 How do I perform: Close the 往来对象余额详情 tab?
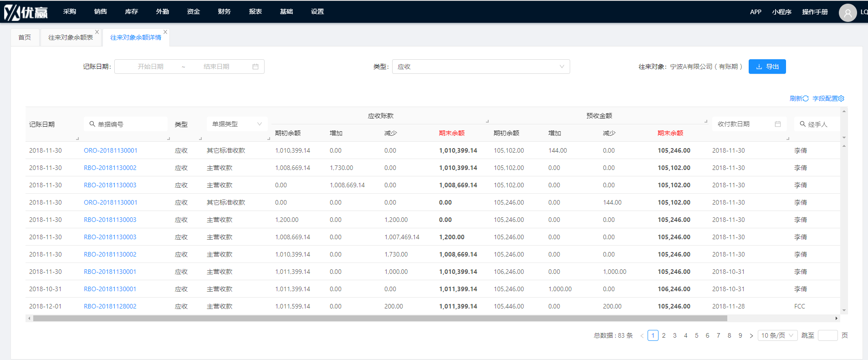point(165,32)
